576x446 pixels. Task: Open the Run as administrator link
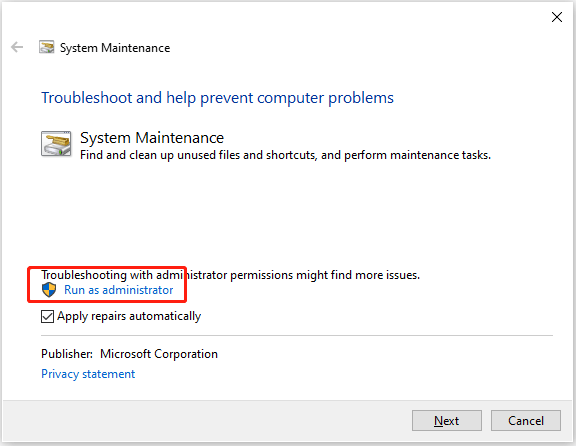(x=118, y=290)
